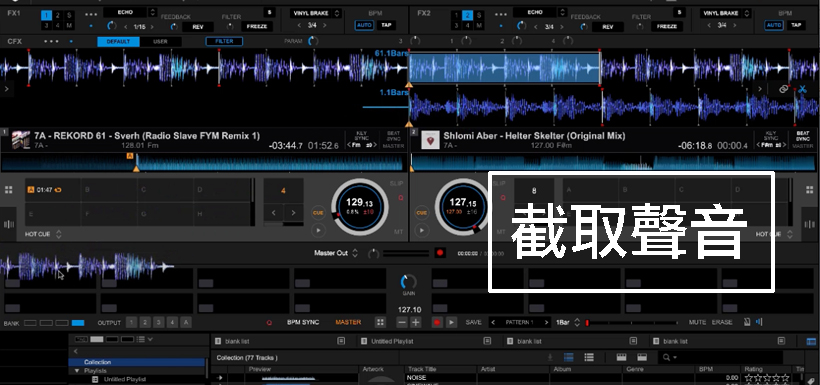The height and width of the screenshot is (385, 820).
Task: Click the deck 2 CUE button
Action: coord(422,213)
